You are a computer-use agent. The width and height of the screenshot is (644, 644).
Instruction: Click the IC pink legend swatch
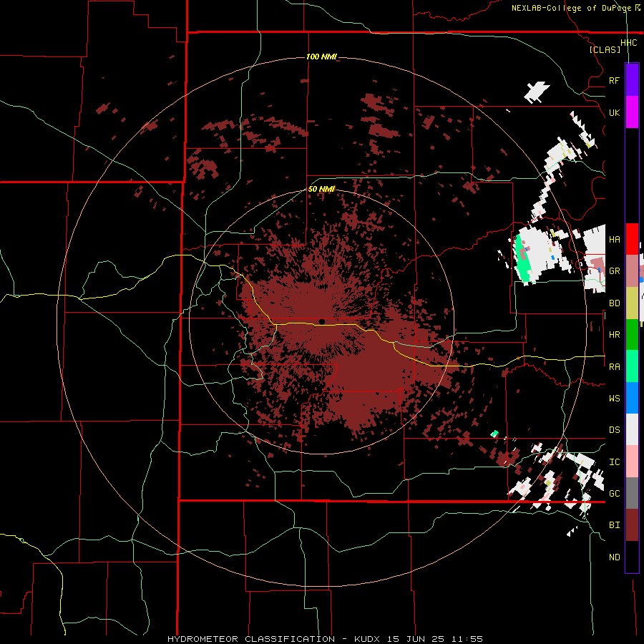(632, 462)
